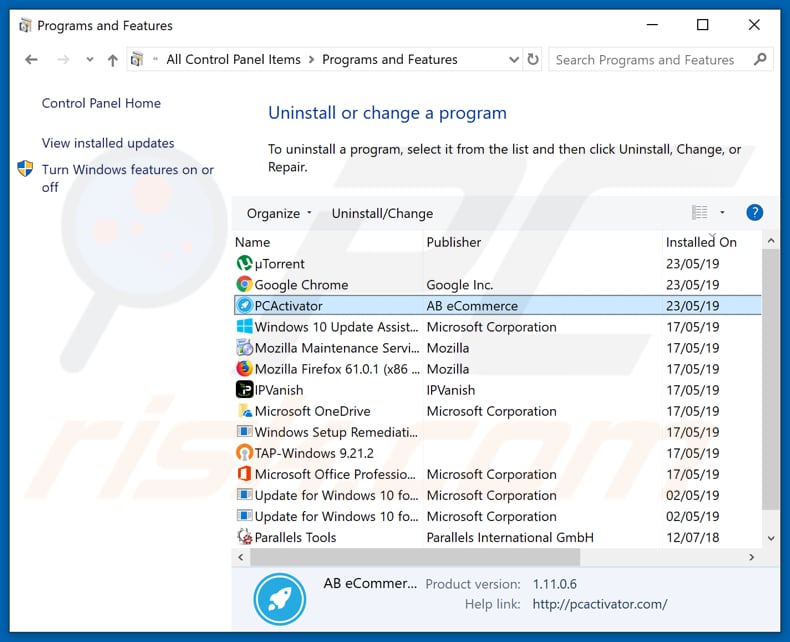This screenshot has width=790, height=642.
Task: Click the 12/07/18 installed date
Action: [693, 538]
